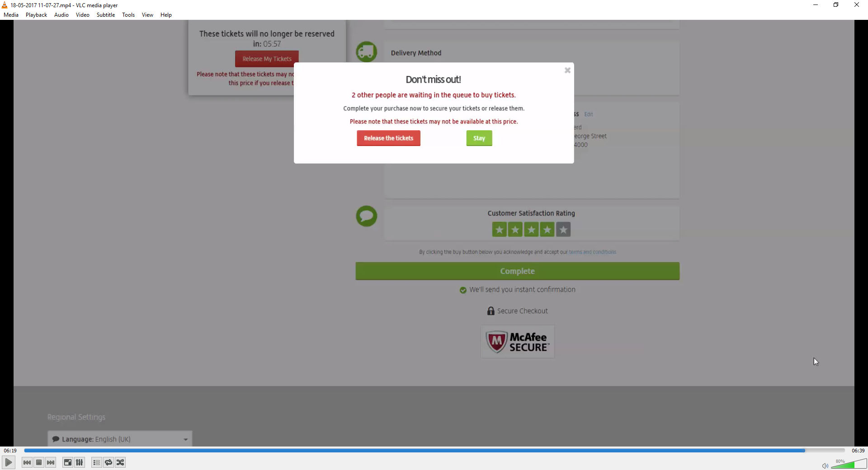This screenshot has height=470, width=868.
Task: Click the Delivery Method heading
Action: coord(416,53)
